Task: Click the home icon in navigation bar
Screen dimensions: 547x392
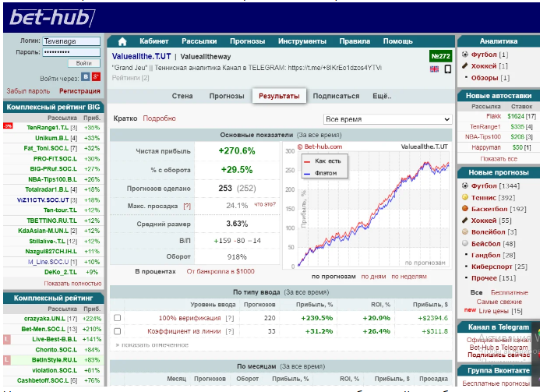Action: point(122,41)
